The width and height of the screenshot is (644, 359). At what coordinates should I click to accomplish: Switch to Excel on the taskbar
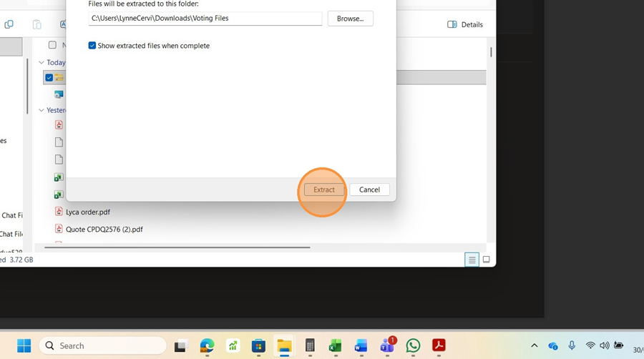coord(336,346)
